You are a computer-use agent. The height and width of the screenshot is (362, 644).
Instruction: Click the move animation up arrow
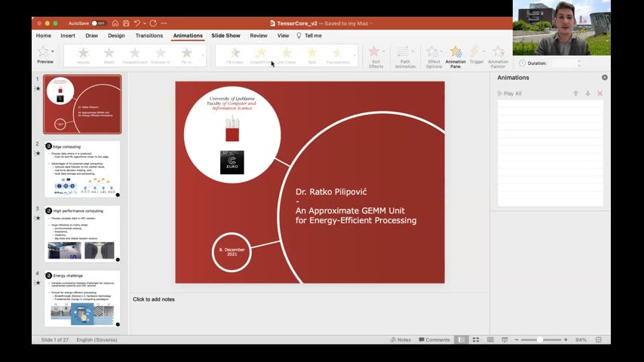576,94
